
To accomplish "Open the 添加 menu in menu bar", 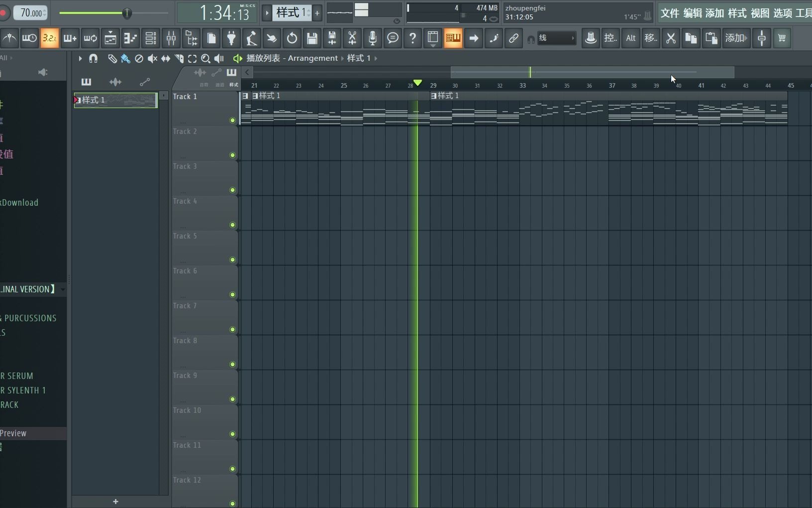I will pos(715,13).
